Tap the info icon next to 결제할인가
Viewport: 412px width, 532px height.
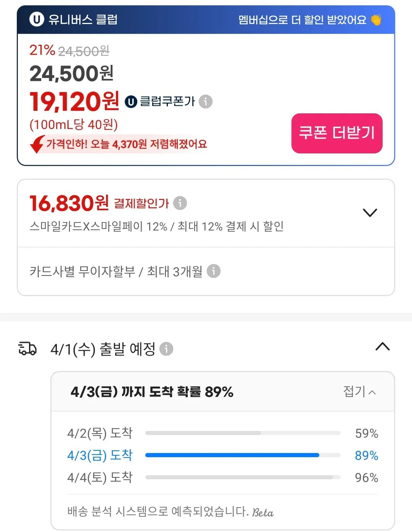coord(180,203)
